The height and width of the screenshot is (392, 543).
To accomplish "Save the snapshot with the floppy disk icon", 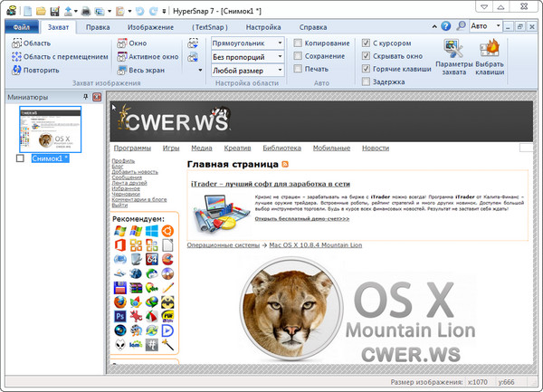I will point(54,12).
